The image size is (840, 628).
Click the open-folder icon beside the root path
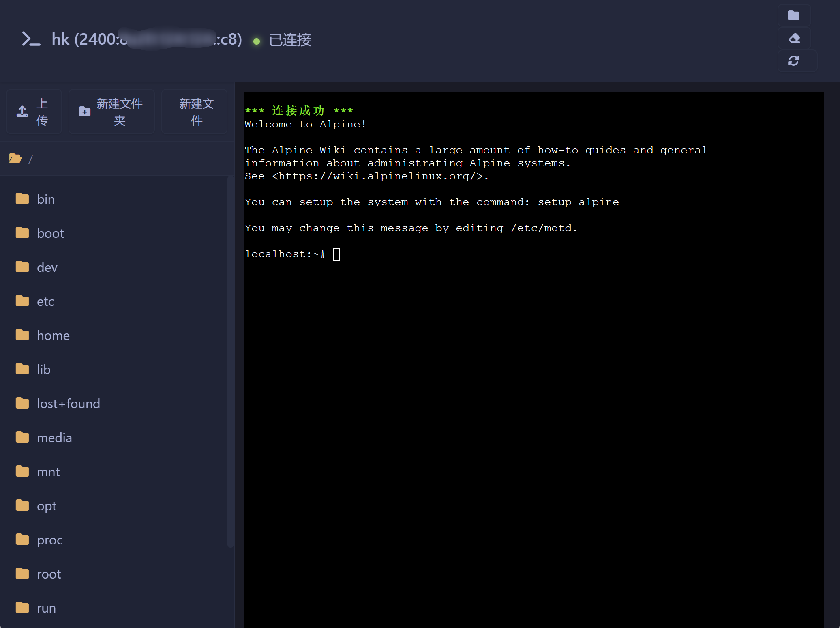click(x=15, y=158)
